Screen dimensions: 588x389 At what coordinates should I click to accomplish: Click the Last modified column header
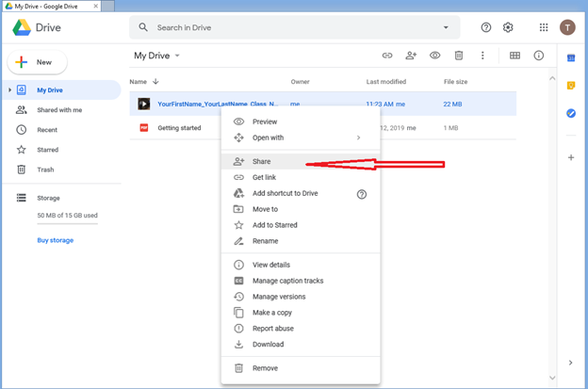tap(386, 82)
